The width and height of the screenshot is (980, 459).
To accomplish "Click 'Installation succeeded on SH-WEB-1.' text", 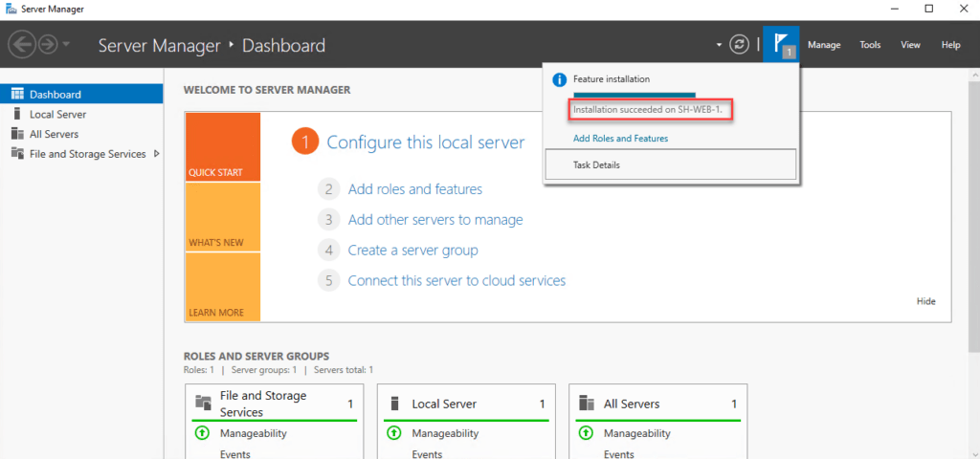I will [x=648, y=110].
